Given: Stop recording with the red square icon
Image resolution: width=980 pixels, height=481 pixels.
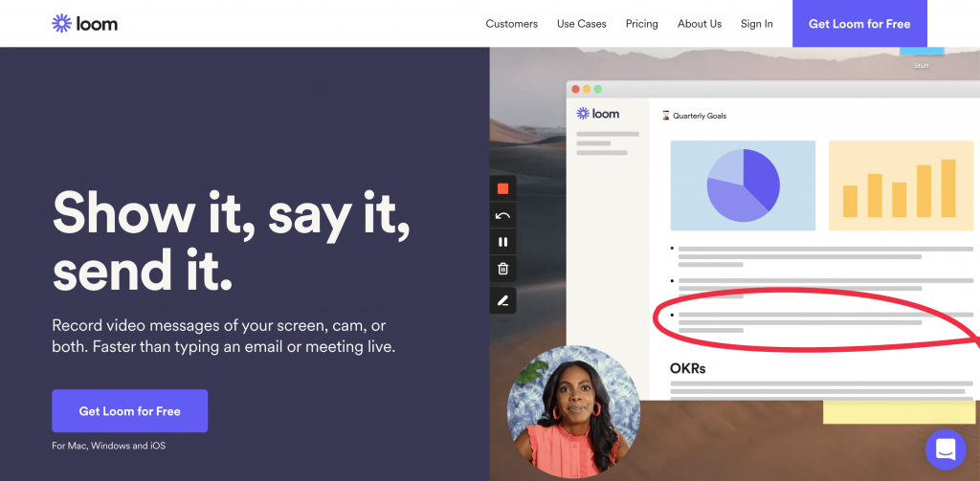Looking at the screenshot, I should [502, 188].
